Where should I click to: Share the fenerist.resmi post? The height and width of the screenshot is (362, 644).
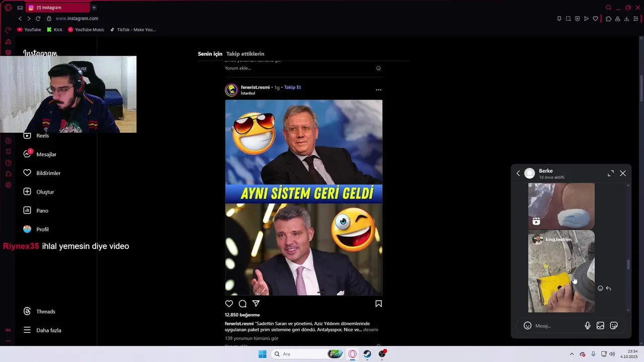[x=256, y=304]
